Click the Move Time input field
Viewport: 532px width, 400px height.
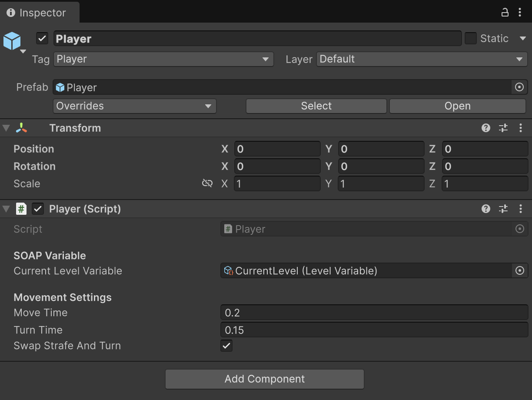[x=374, y=313]
